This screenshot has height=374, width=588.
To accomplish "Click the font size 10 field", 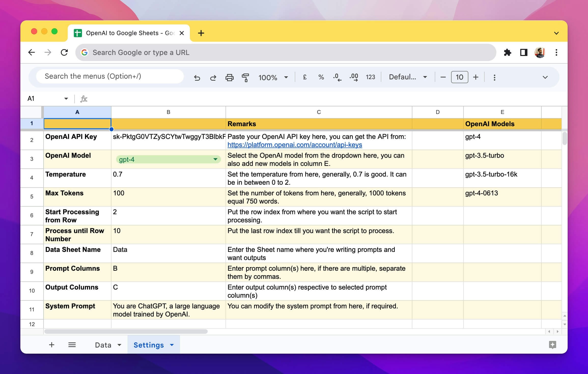I will click(459, 77).
